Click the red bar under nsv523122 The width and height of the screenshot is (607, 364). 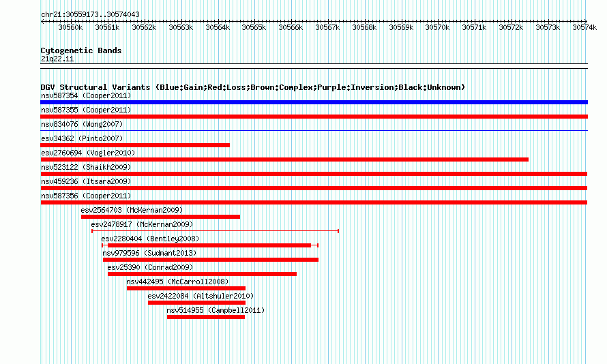[314, 174]
